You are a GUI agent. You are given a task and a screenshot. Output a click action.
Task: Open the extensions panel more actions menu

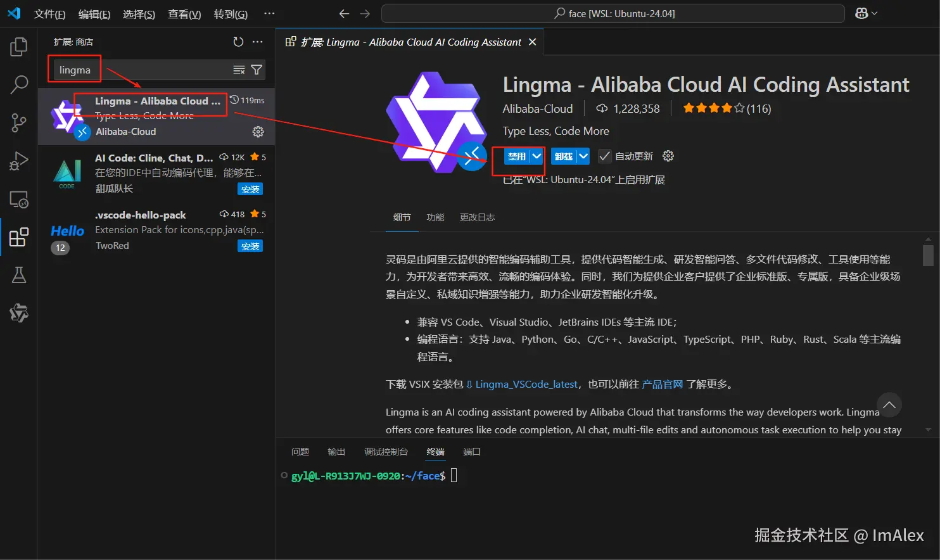pos(257,42)
